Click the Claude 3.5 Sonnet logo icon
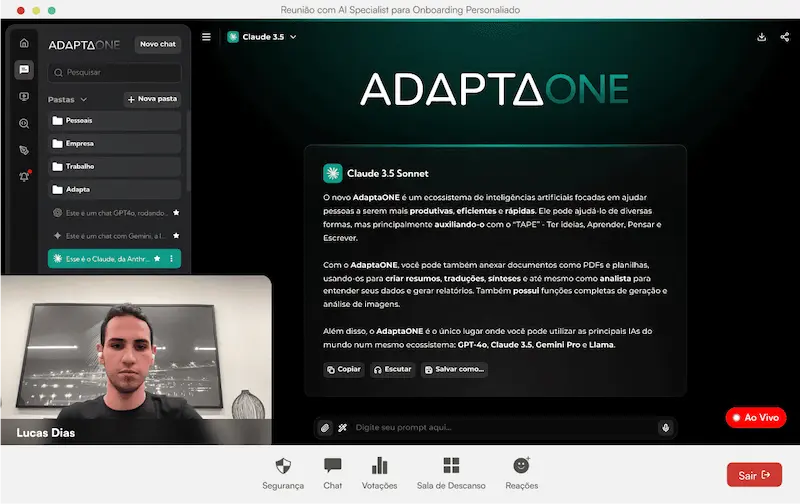The height and width of the screenshot is (504, 800). click(333, 173)
